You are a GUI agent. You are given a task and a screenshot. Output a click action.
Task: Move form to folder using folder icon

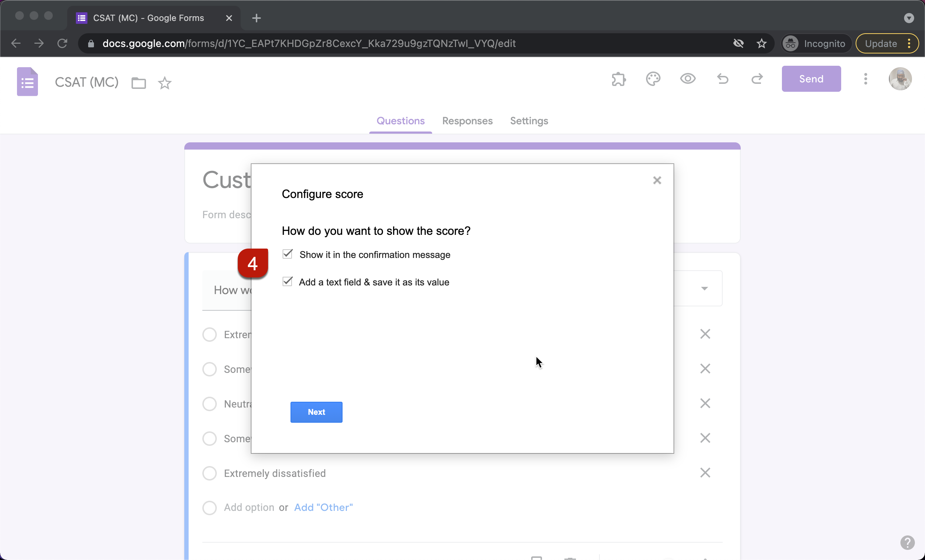click(x=138, y=83)
